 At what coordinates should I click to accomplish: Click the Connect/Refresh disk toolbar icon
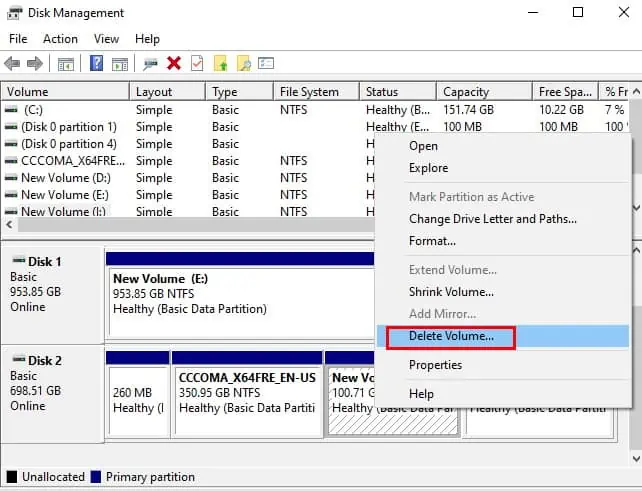coord(150,64)
